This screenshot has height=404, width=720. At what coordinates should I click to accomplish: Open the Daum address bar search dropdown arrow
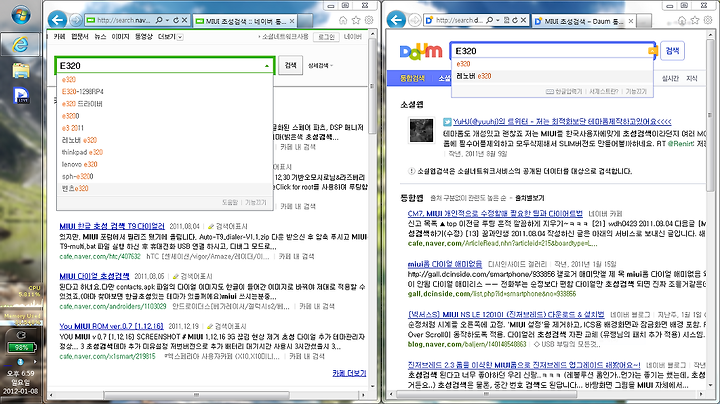pyautogui.click(x=498, y=20)
